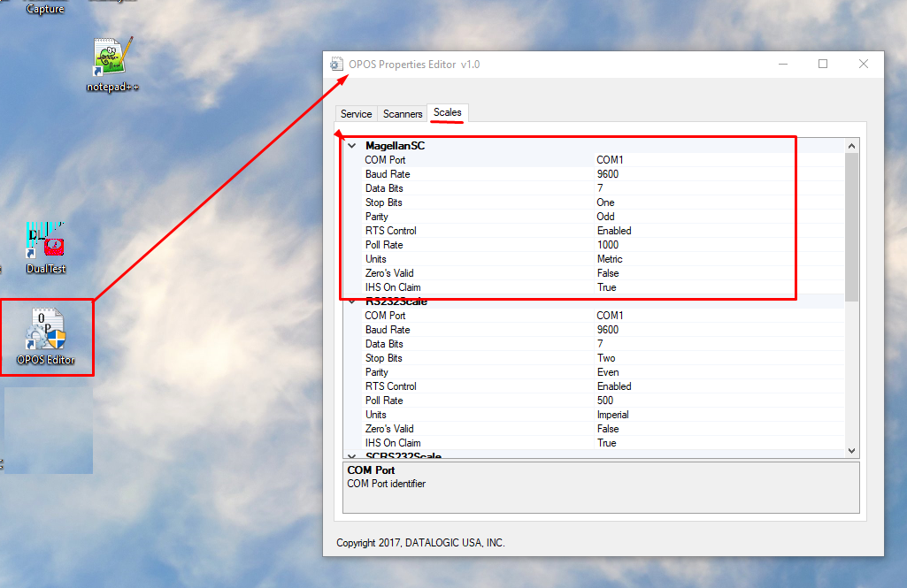
Task: Click the gear icon in OPOS Properties Editor title bar
Action: click(335, 65)
